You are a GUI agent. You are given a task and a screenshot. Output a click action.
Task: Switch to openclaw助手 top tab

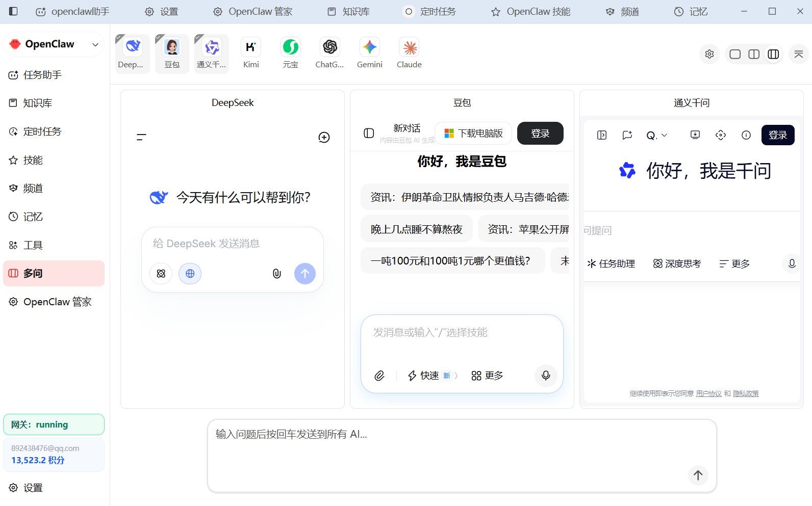tap(72, 11)
